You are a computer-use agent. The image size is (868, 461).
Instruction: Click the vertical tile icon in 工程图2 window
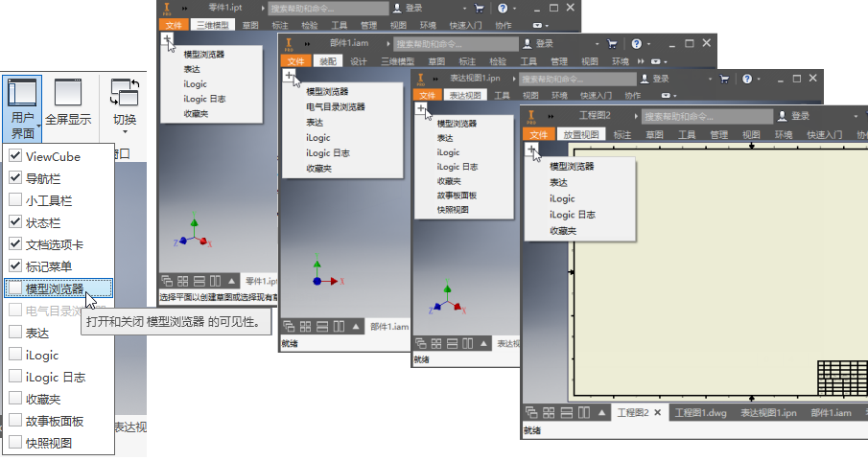click(584, 412)
